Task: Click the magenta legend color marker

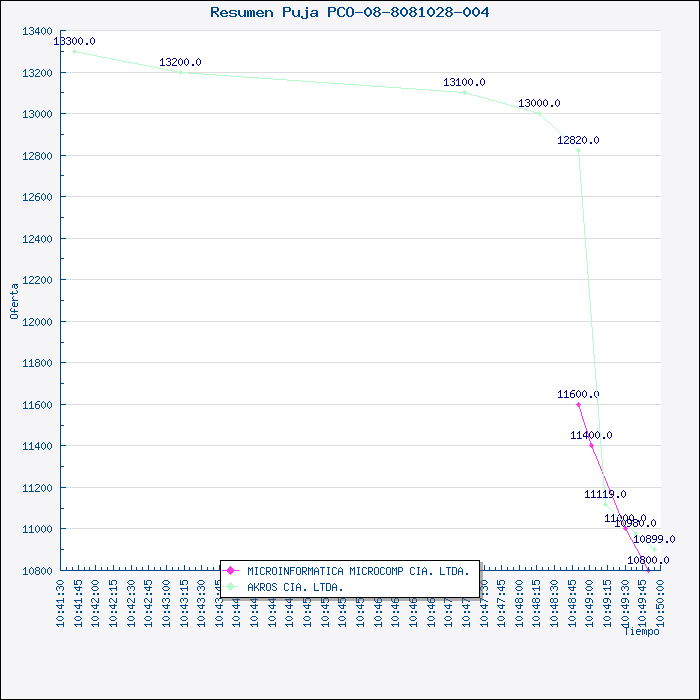Action: [232, 571]
